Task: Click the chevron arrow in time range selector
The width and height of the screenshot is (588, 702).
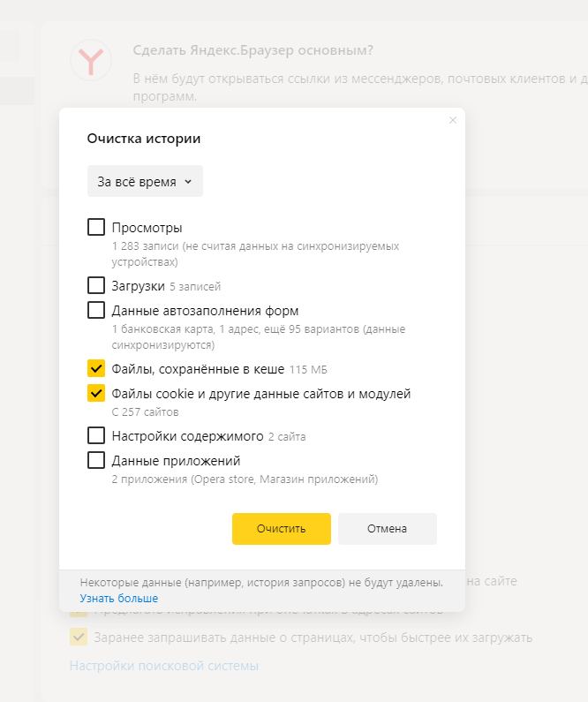Action: tap(188, 181)
